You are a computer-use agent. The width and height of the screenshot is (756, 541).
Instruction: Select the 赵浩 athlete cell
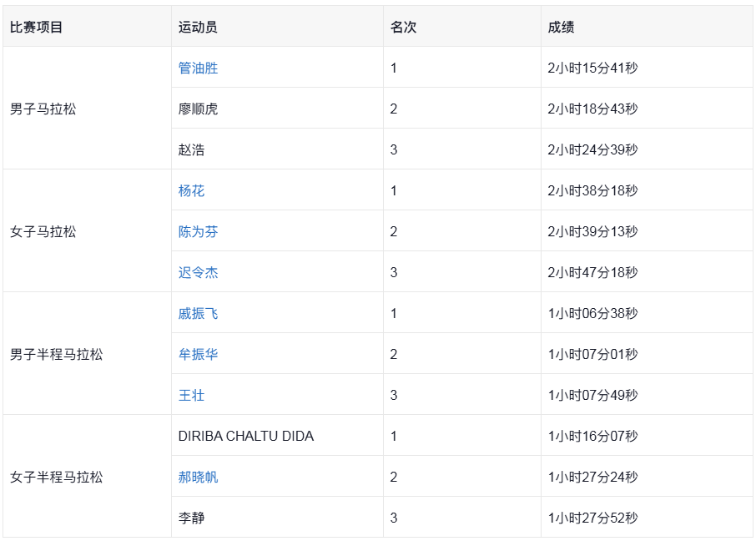tap(277, 149)
